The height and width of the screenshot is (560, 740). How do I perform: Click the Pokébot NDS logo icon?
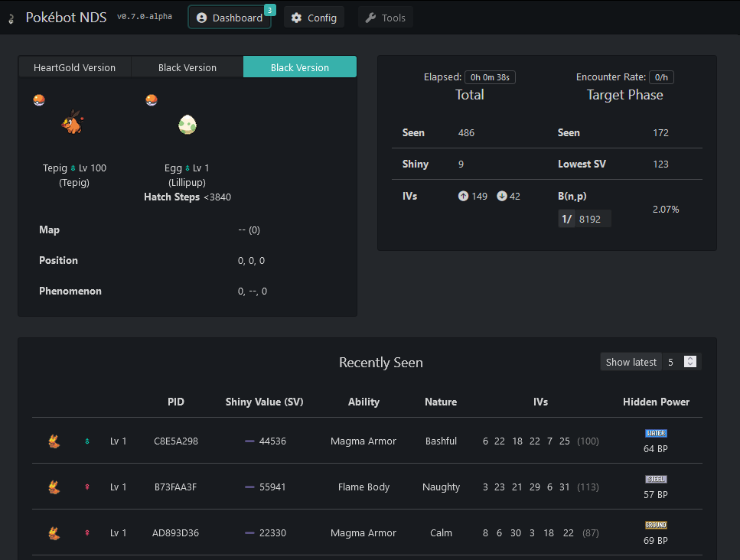tap(11, 19)
